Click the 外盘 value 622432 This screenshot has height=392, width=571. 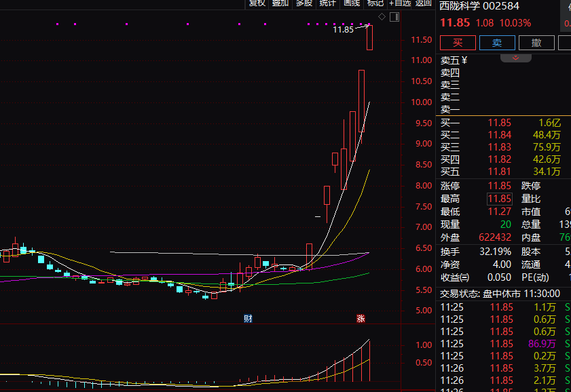[x=495, y=237]
